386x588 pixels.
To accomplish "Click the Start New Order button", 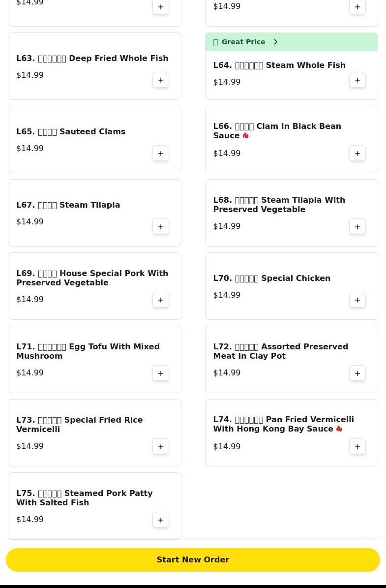I will (x=193, y=560).
